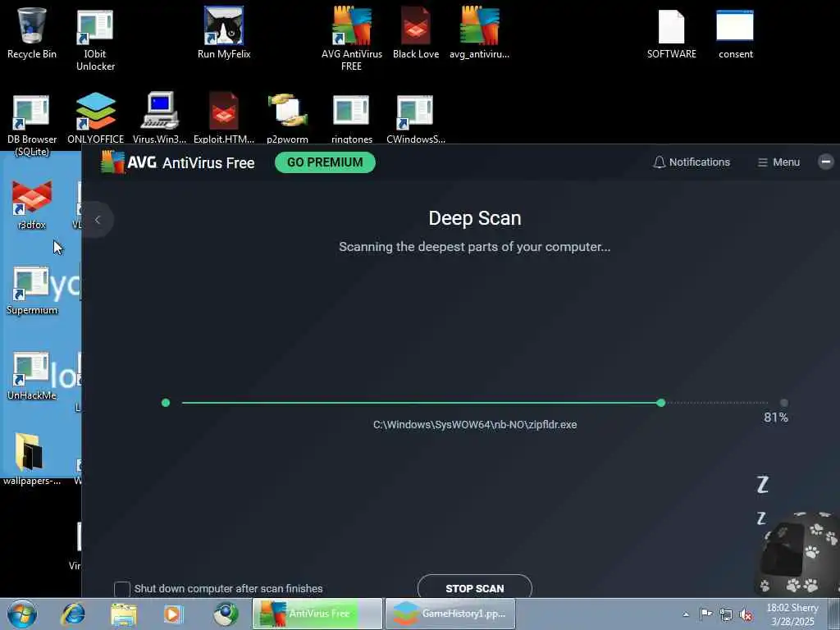The width and height of the screenshot is (840, 630).
Task: Enable shut down computer after scan checkbox
Action: (x=122, y=589)
